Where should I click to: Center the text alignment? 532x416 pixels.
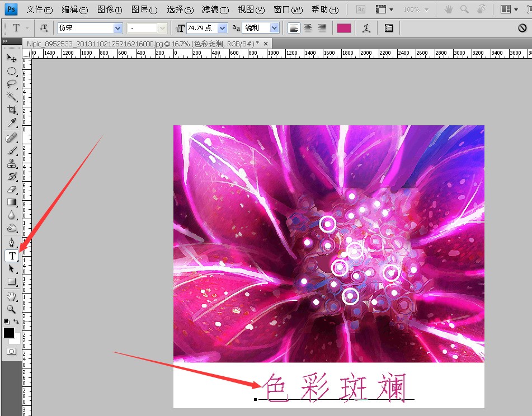[308, 28]
